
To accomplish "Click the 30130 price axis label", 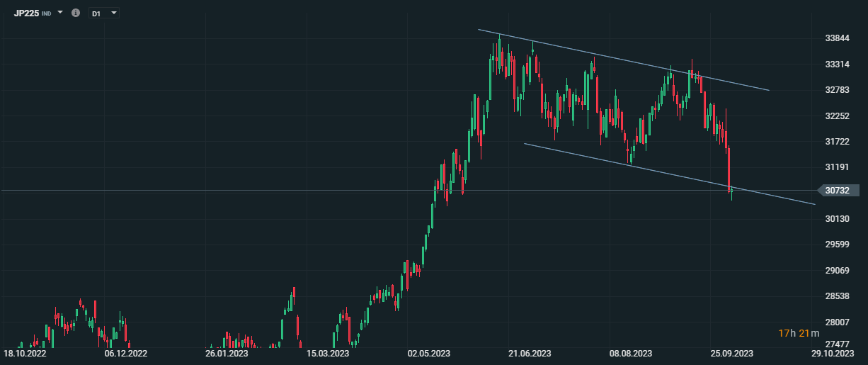I will click(x=838, y=218).
